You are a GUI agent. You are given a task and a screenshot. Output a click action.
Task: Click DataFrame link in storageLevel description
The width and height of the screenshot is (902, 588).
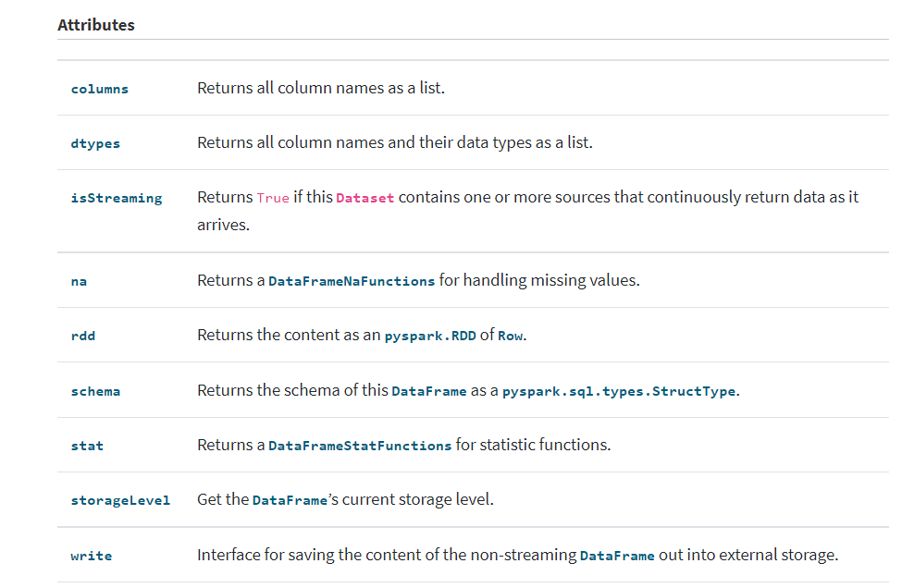[290, 500]
